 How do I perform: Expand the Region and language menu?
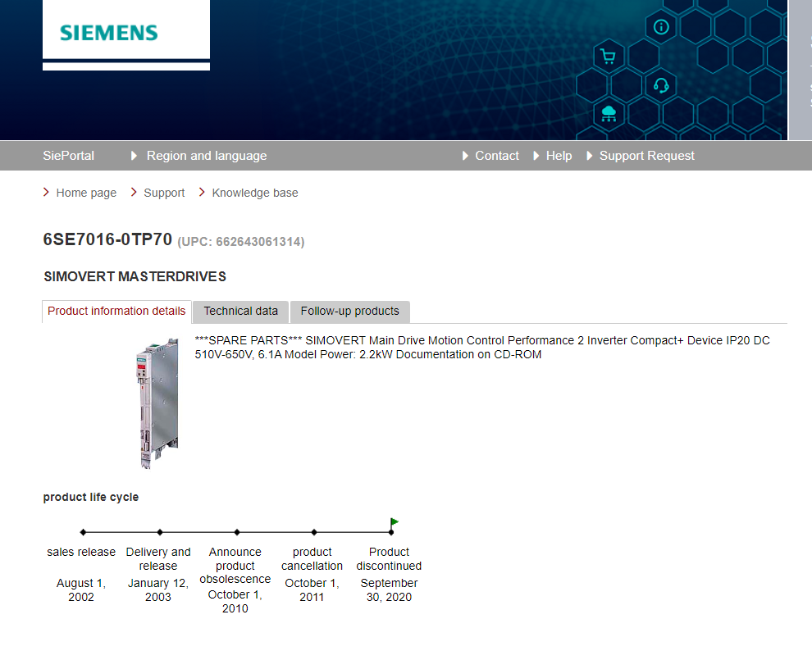tap(206, 156)
